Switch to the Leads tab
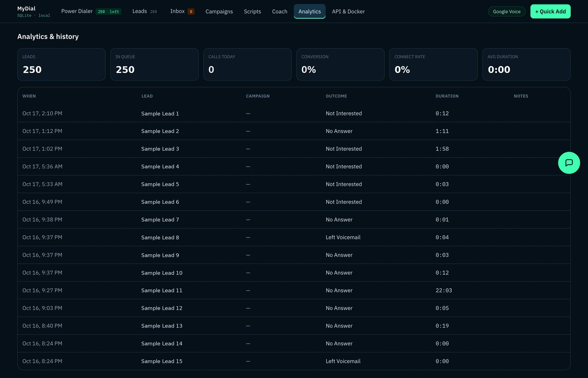 pyautogui.click(x=144, y=11)
